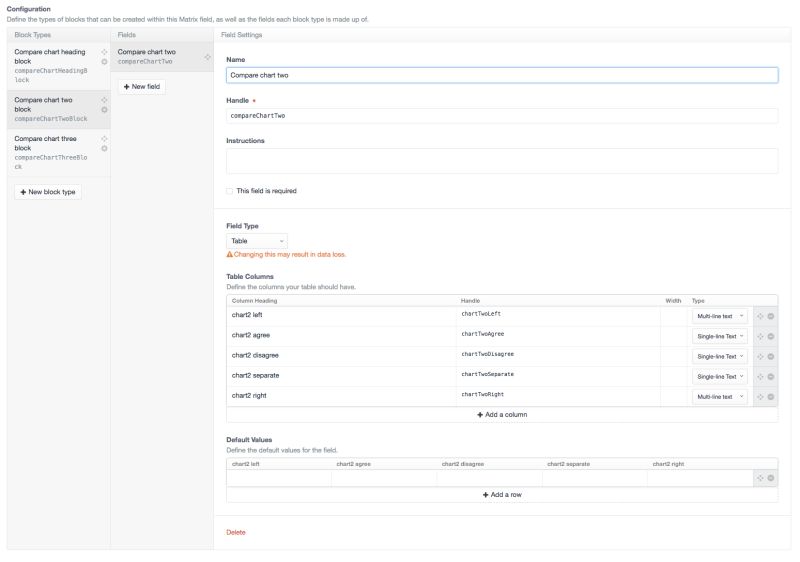This screenshot has height=562, width=800.
Task: Open type dropdown for chart2 disagree column
Action: point(719,356)
